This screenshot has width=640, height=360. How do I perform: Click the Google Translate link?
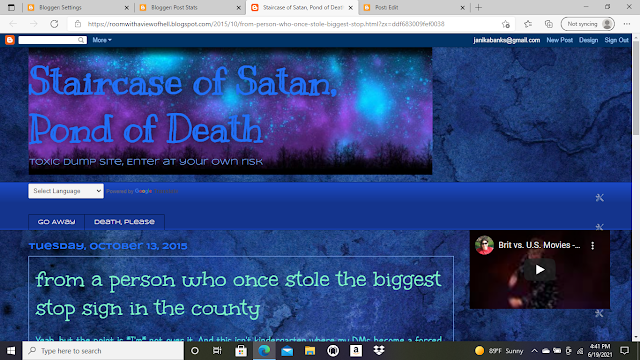tap(156, 191)
